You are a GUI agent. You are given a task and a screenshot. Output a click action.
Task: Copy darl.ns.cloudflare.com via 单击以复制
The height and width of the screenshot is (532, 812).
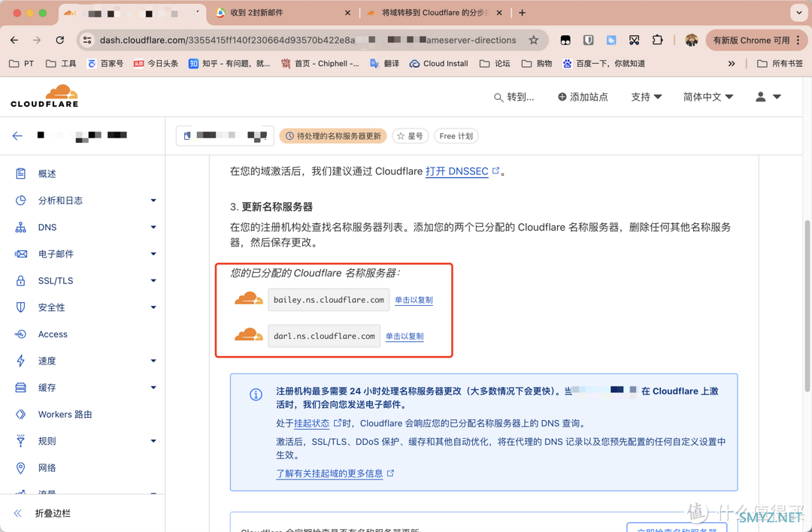click(404, 337)
